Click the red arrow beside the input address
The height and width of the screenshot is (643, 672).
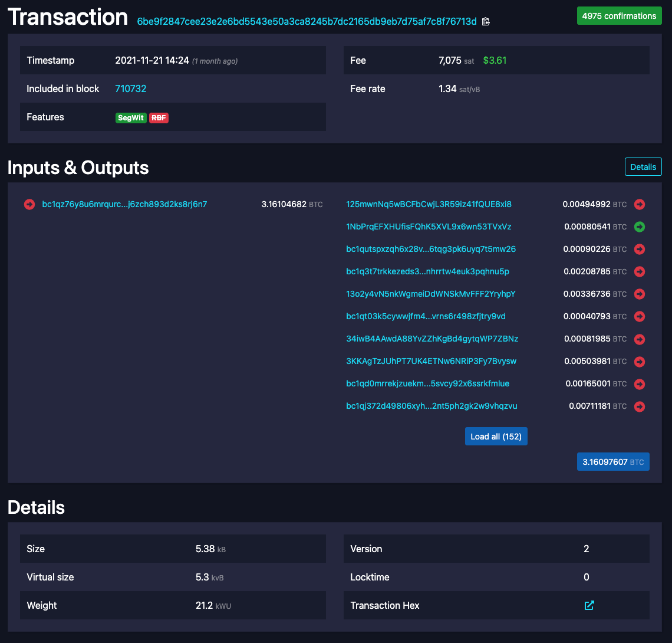pyautogui.click(x=29, y=204)
